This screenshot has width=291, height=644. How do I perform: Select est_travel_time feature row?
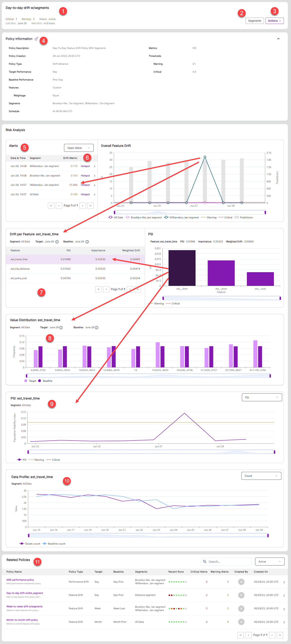point(76,260)
